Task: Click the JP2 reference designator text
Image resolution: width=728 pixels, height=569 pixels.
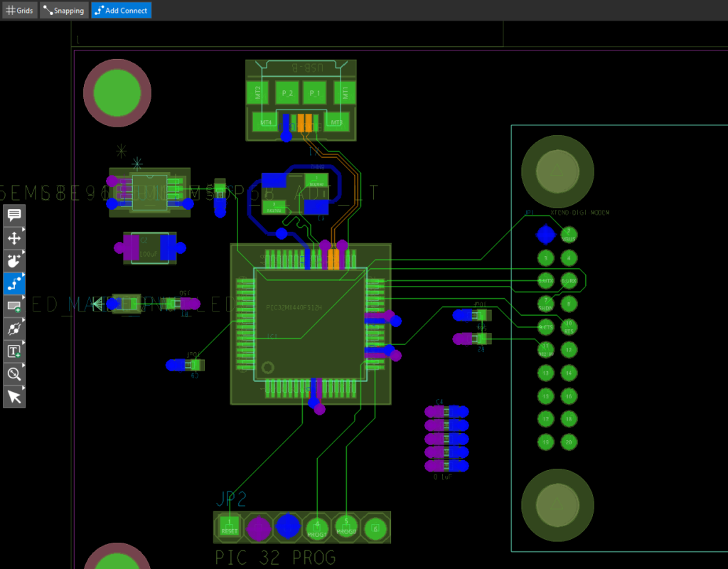Action: [231, 499]
